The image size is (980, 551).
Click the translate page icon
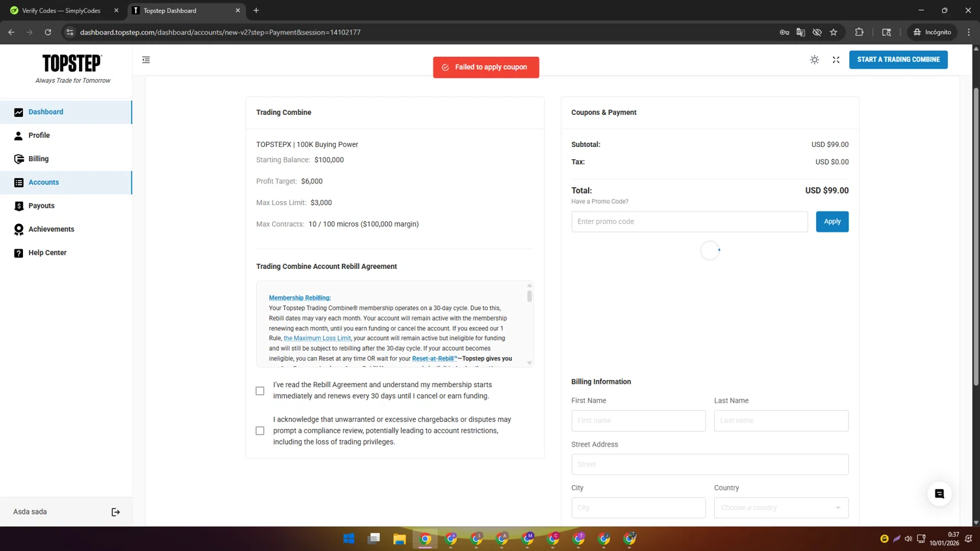[800, 32]
